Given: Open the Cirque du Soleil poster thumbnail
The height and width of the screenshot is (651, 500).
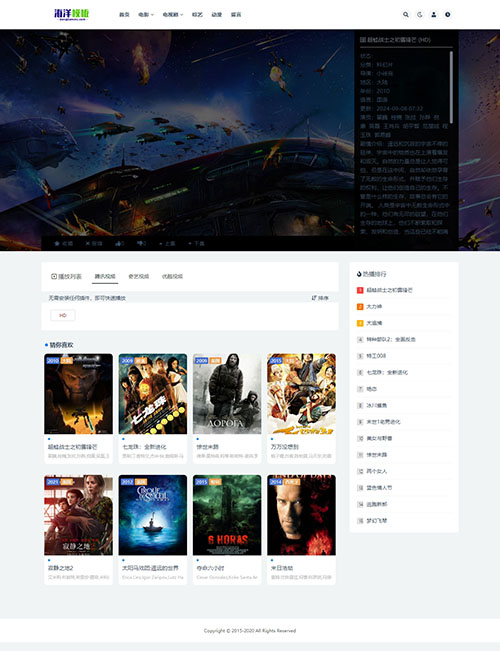Looking at the screenshot, I should [x=153, y=515].
